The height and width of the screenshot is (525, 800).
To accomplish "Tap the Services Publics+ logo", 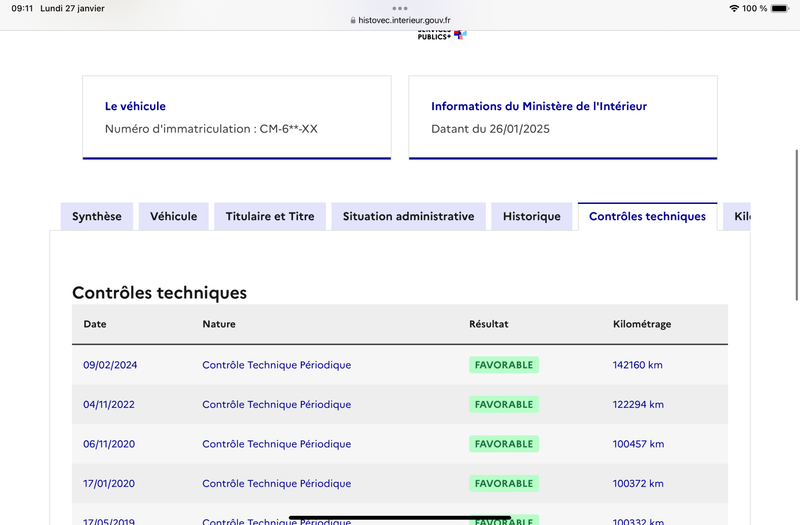I will pos(442,35).
